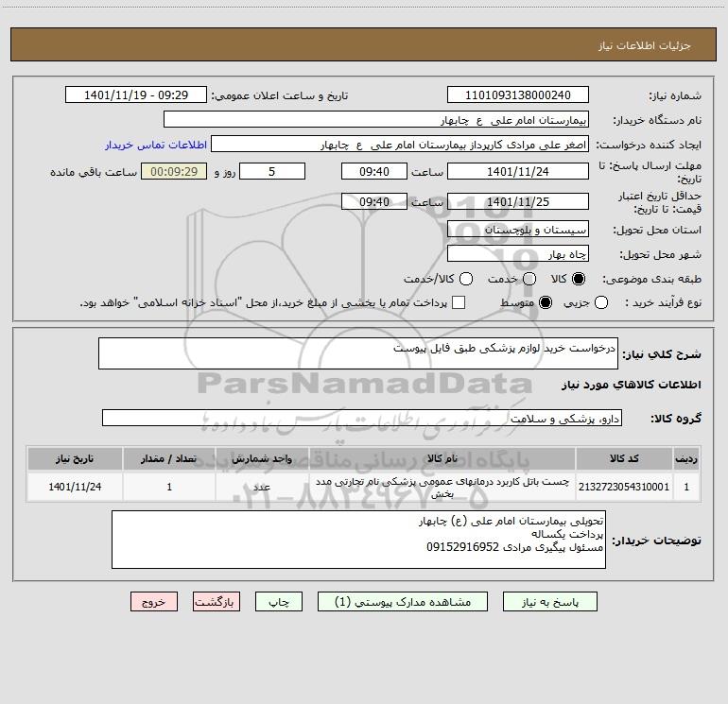Click the general description box درخواست خرید لوازم پزشکی
The height and width of the screenshot is (704, 728).
pos(358,353)
